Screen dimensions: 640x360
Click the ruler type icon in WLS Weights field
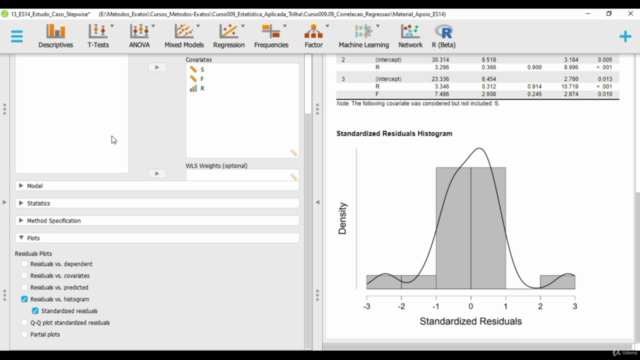pyautogui.click(x=293, y=177)
